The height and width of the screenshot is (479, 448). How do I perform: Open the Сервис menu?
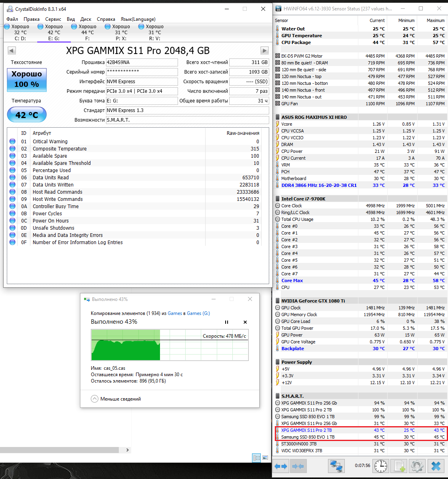click(x=53, y=19)
